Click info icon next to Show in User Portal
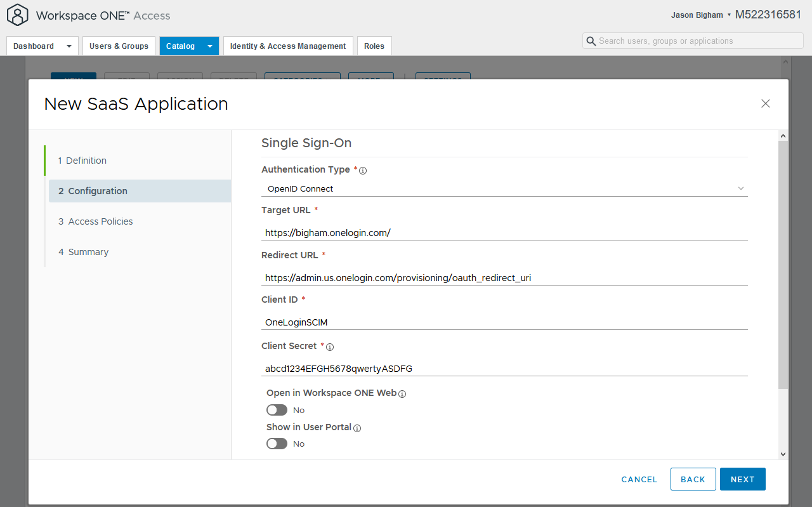812x507 pixels. (357, 428)
